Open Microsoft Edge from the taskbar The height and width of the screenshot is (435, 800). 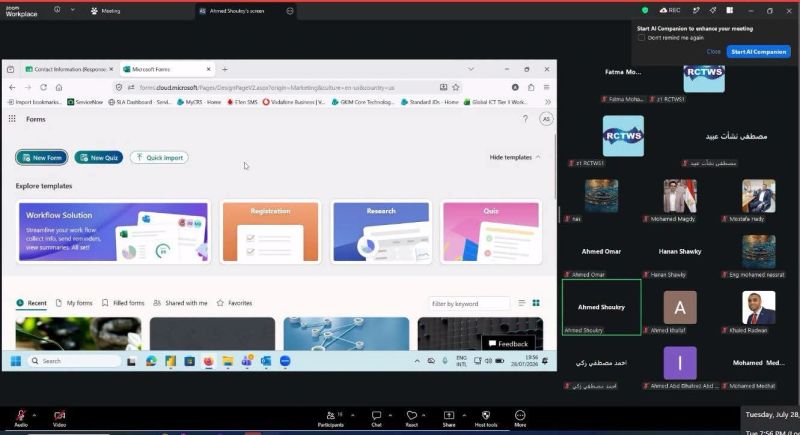coord(151,361)
